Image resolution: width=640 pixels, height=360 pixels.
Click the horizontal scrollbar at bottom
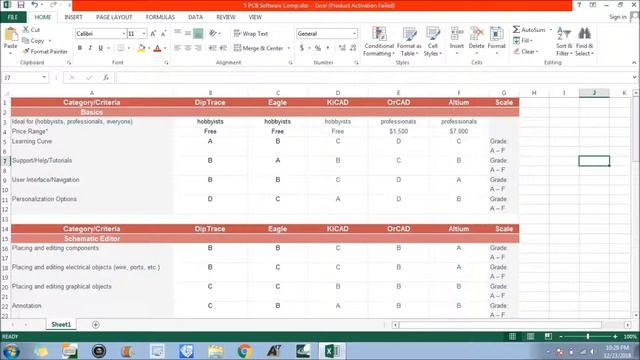(x=500, y=325)
